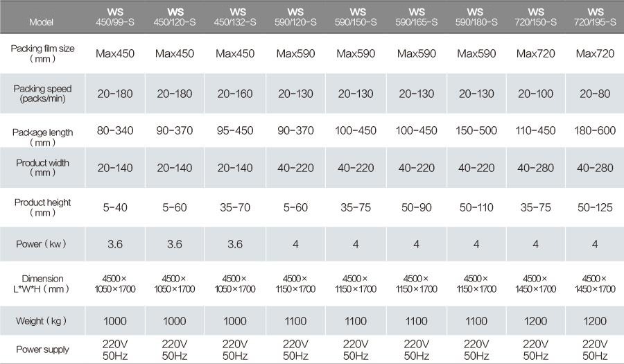The image size is (624, 364).
Task: Select the 20-80 packing speed cell
Action: click(x=595, y=94)
